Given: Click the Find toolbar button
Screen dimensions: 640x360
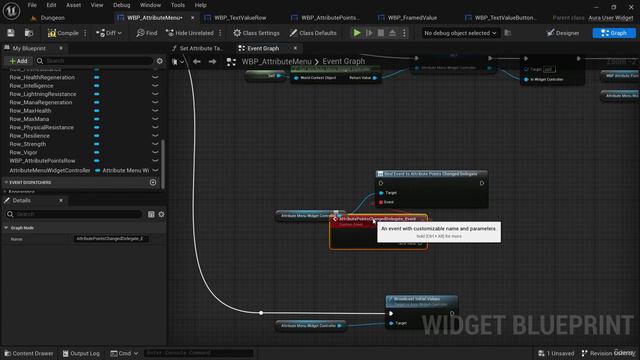Looking at the screenshot, I should [147, 33].
